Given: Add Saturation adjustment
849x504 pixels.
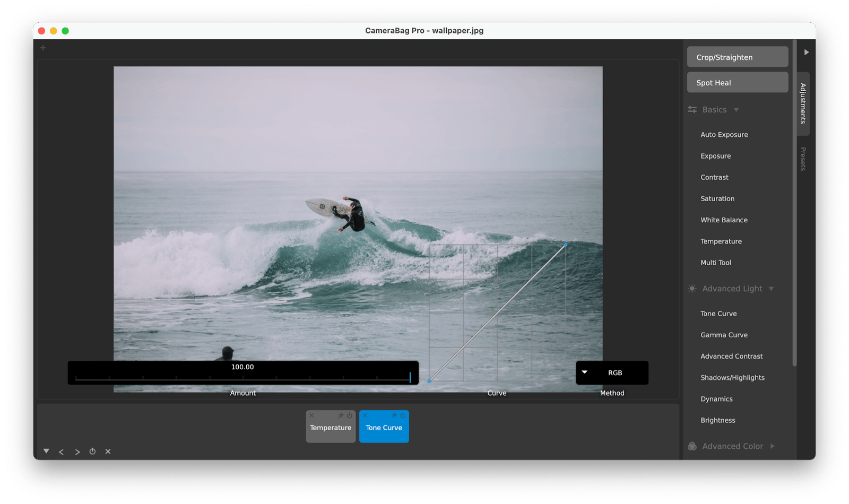Looking at the screenshot, I should (x=717, y=198).
